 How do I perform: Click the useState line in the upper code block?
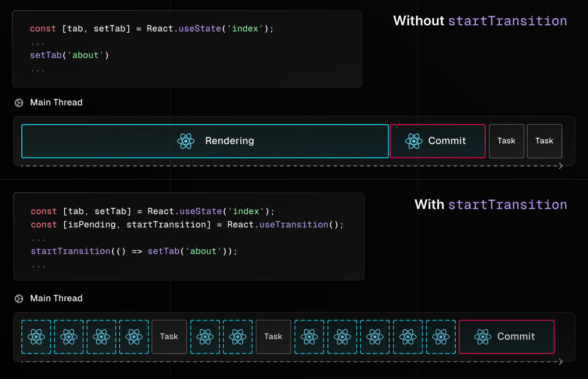tap(152, 29)
